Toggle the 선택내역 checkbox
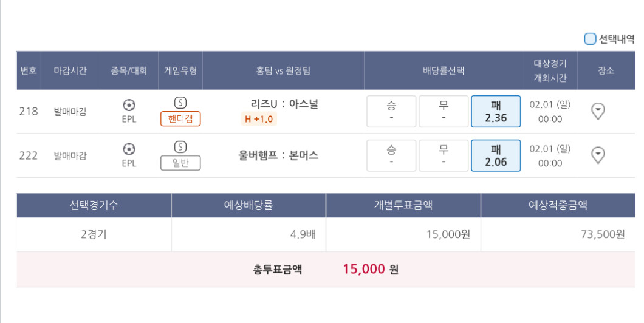Image resolution: width=644 pixels, height=323 pixels. 590,39
